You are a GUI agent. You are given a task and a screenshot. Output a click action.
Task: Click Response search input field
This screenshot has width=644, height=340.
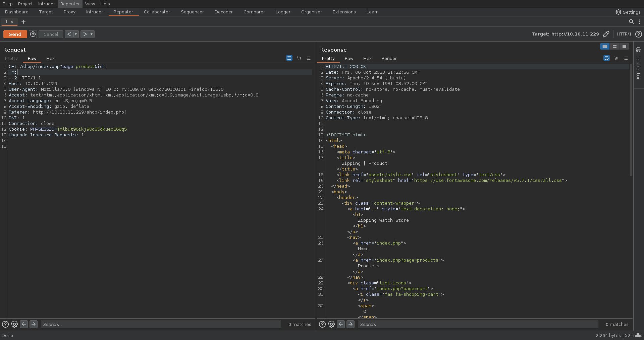[478, 324]
